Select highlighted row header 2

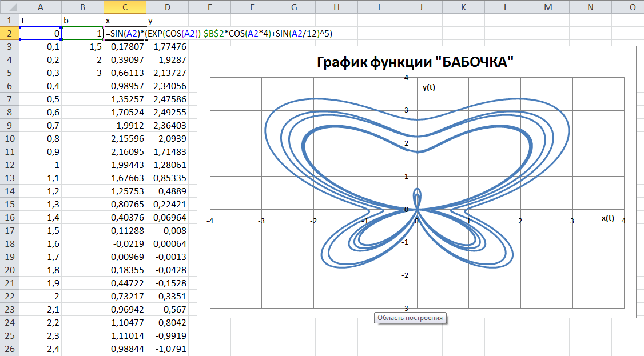(10, 34)
